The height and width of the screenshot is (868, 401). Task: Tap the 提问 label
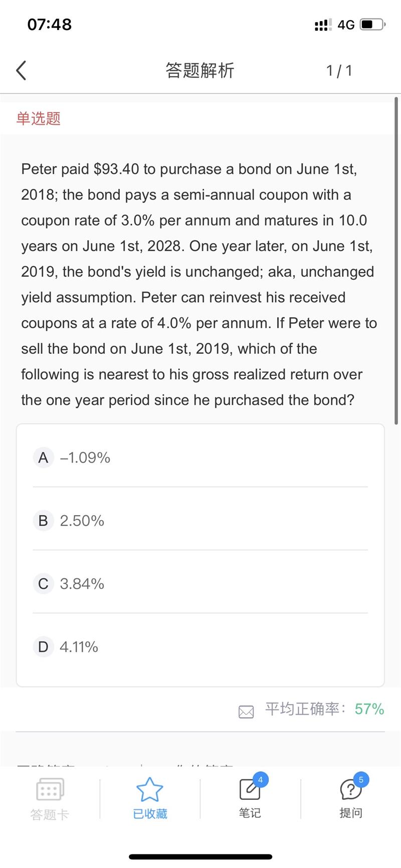350,813
